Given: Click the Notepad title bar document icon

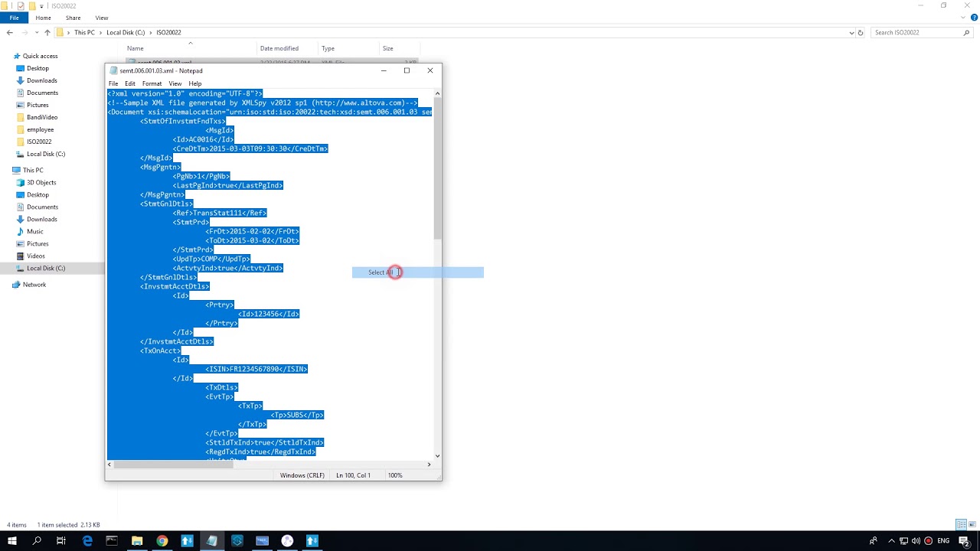Looking at the screenshot, I should coord(113,70).
